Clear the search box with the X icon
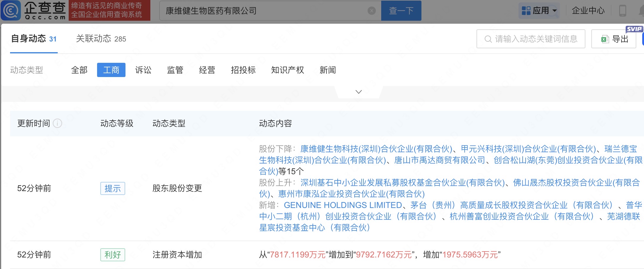Viewport: 644px width, 269px height. pos(372,11)
